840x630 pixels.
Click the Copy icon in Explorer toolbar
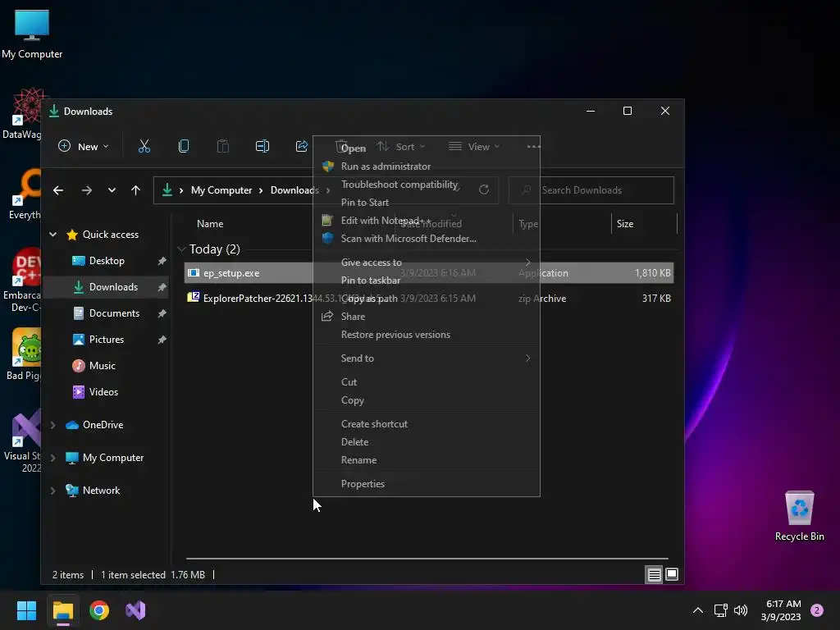(x=183, y=146)
